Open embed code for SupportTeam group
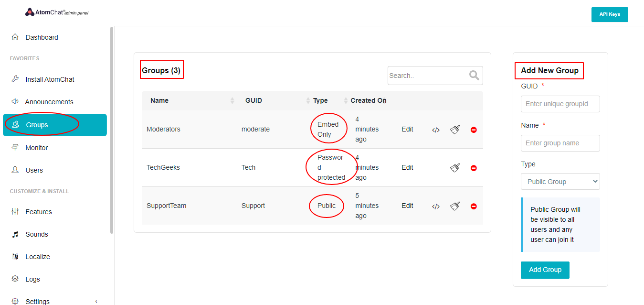The width and height of the screenshot is (644, 305). [x=435, y=207]
